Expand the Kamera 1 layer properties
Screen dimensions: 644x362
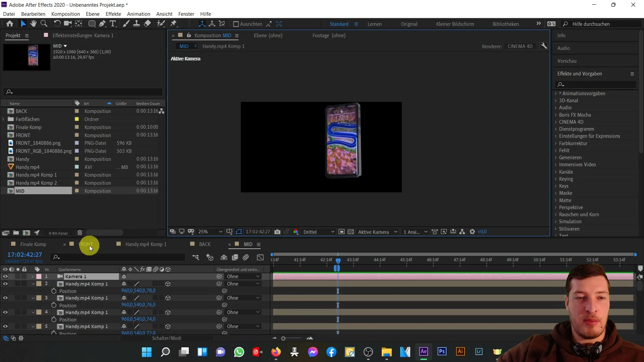point(33,277)
